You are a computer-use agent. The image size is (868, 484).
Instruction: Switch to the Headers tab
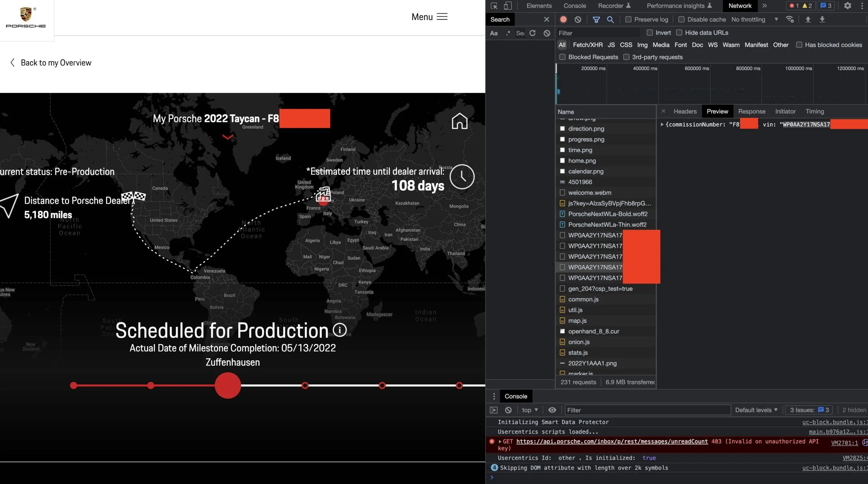click(x=685, y=111)
